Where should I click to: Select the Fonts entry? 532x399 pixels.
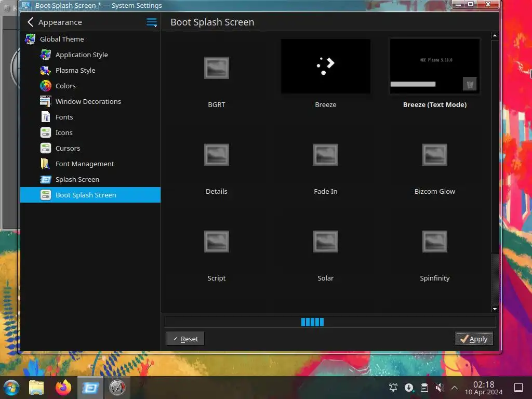click(x=64, y=117)
